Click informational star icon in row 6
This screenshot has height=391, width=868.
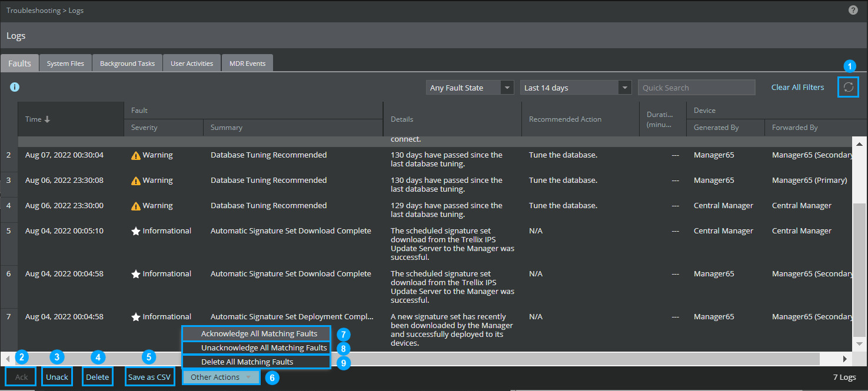(136, 274)
